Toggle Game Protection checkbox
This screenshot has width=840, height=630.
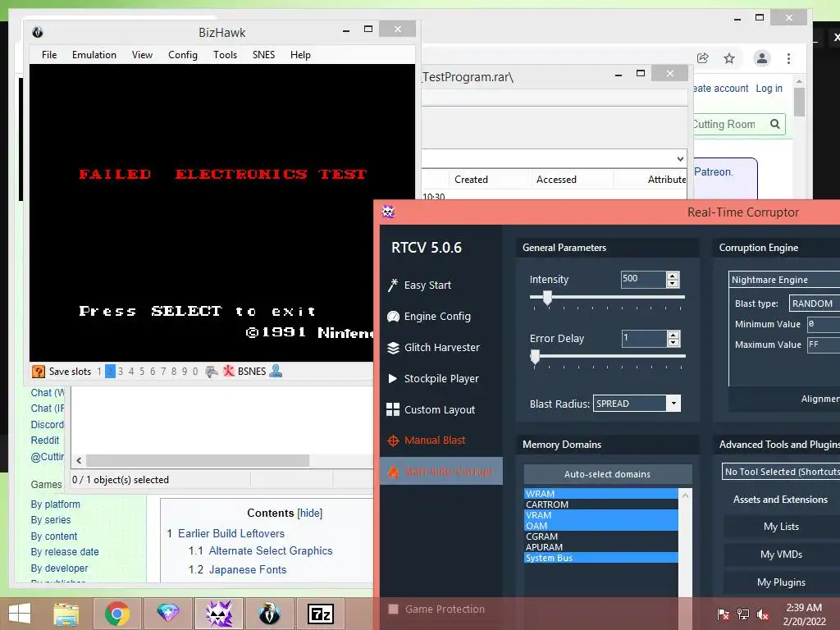coord(393,609)
